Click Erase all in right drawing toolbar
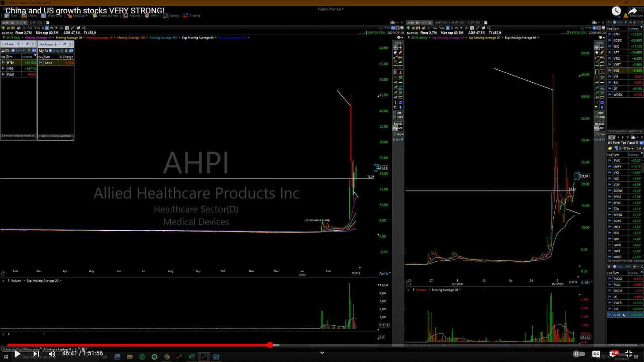 click(599, 139)
